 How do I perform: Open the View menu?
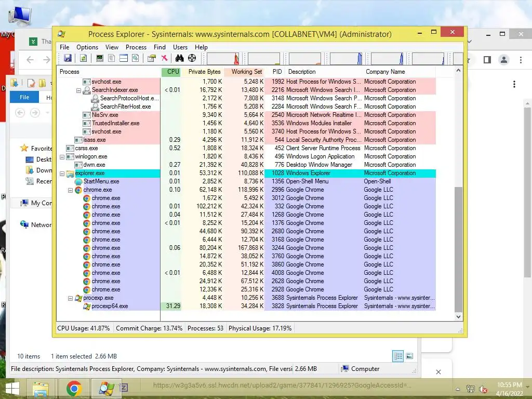(x=112, y=47)
